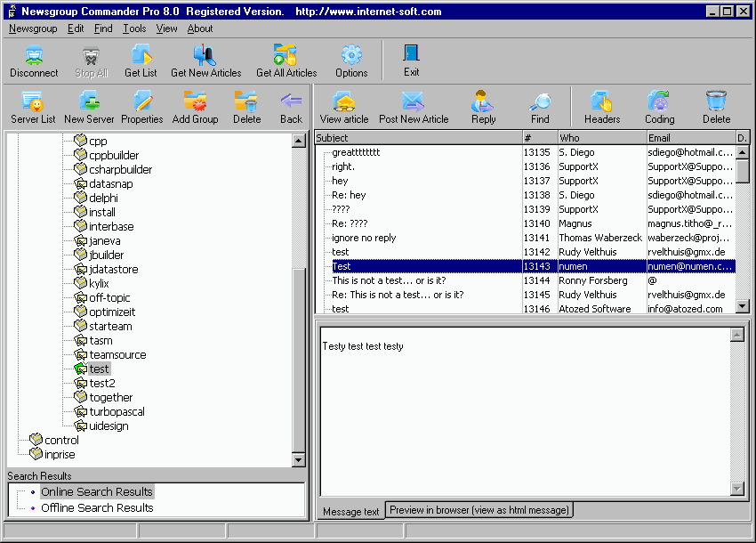
Task: Select Offline Search Results item
Action: pos(97,507)
